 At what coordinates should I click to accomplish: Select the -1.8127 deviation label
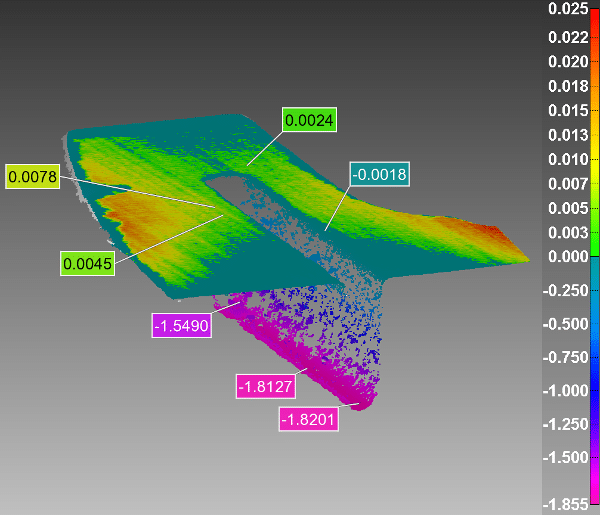tap(266, 386)
